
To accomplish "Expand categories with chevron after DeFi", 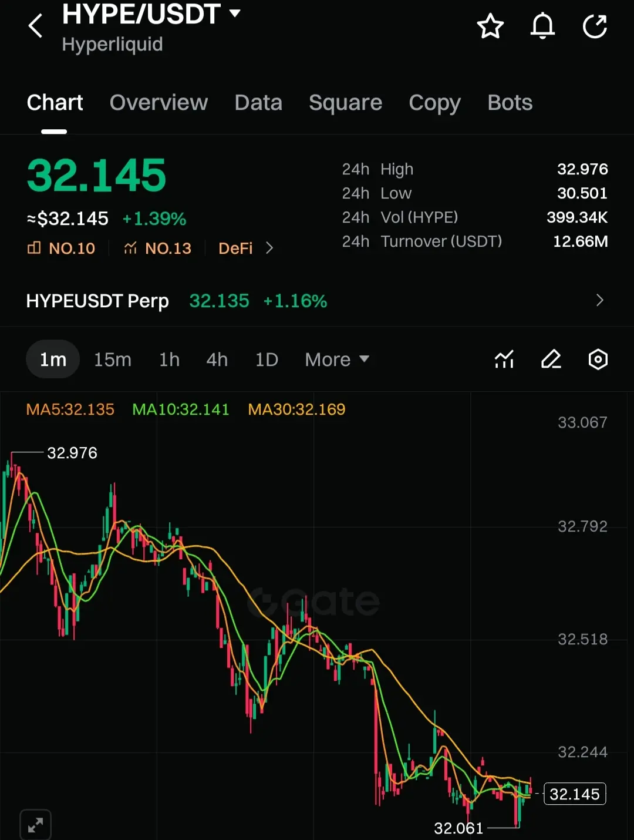I will pyautogui.click(x=269, y=248).
